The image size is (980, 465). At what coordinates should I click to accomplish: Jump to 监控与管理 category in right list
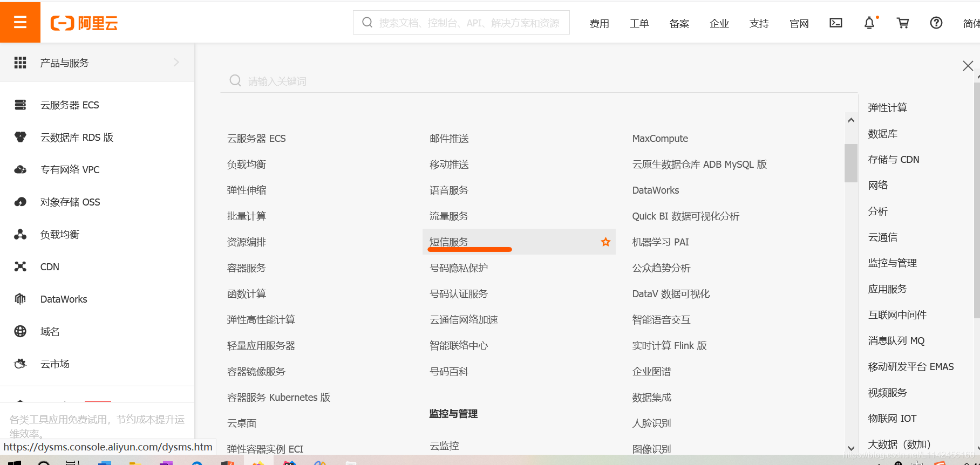click(x=893, y=263)
